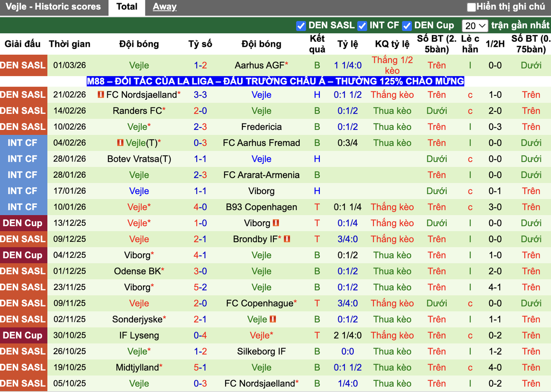
Task: Open Aarhus AGF team link
Action: pyautogui.click(x=260, y=65)
